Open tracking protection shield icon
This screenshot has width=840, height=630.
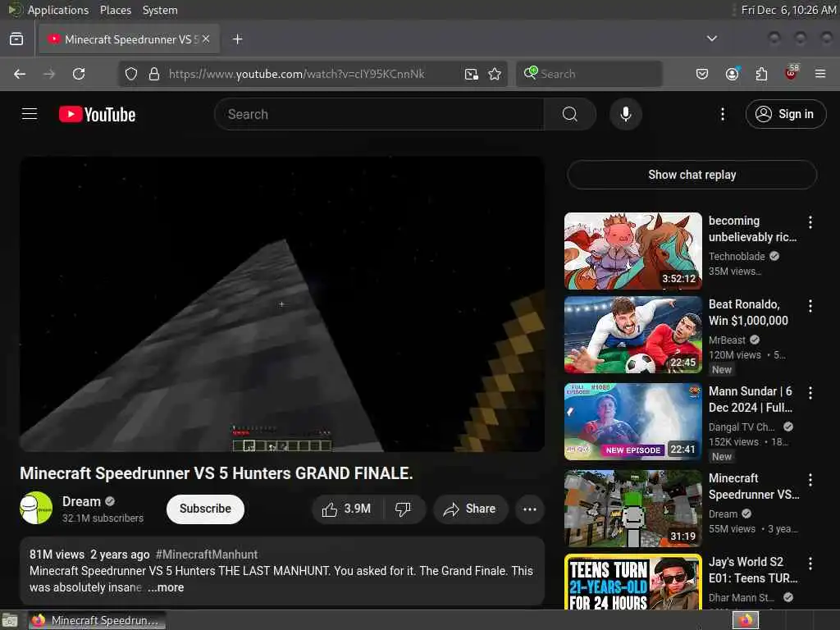point(131,74)
